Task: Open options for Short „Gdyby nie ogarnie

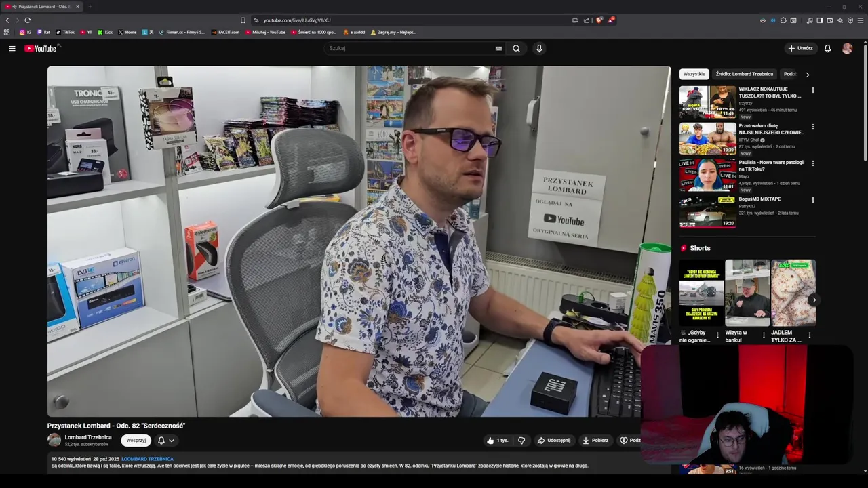Action: pyautogui.click(x=717, y=335)
